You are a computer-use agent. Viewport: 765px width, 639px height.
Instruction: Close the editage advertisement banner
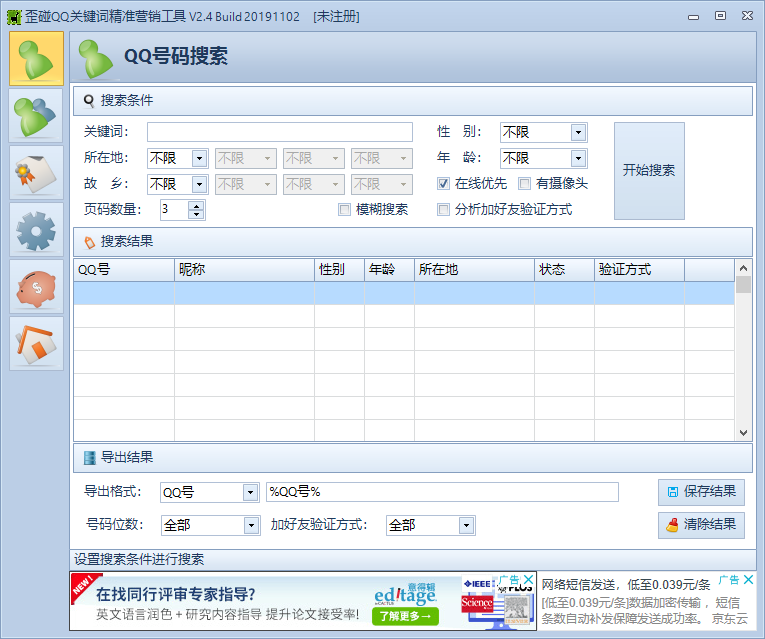[x=528, y=580]
